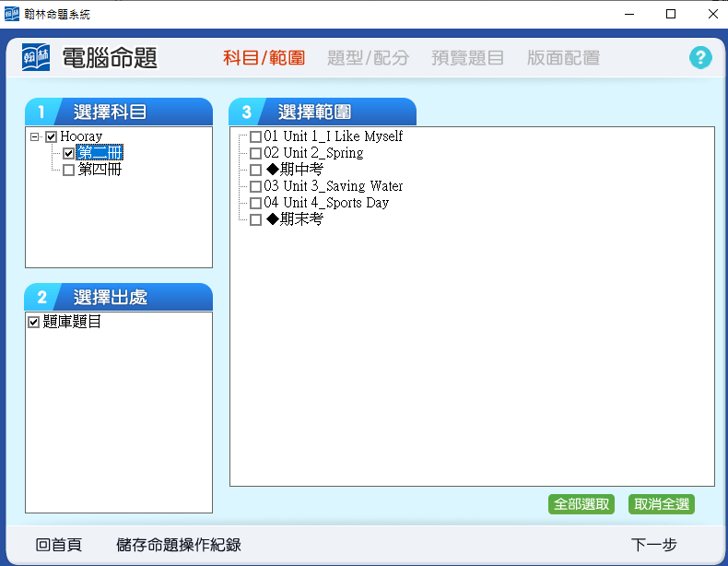Return home via 回首頁
Screen dimensions: 728x566
tap(59, 545)
